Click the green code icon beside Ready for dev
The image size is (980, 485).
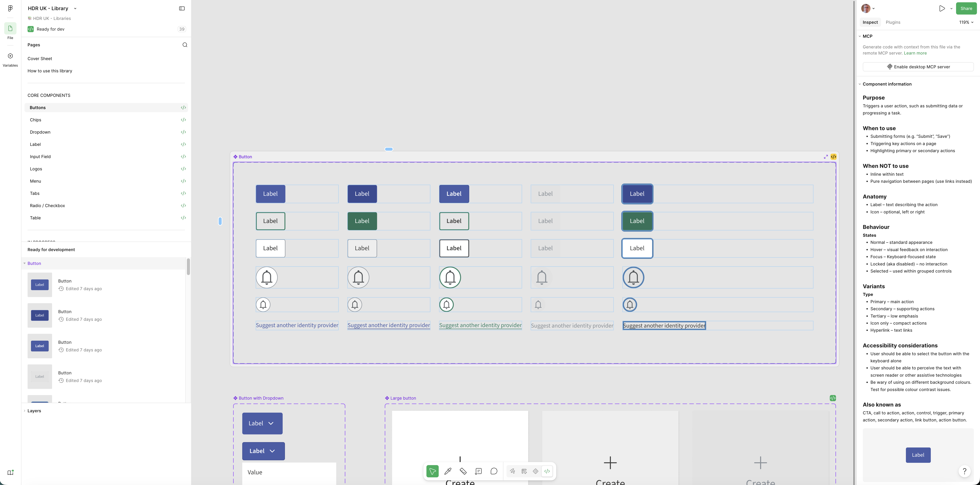tap(31, 29)
